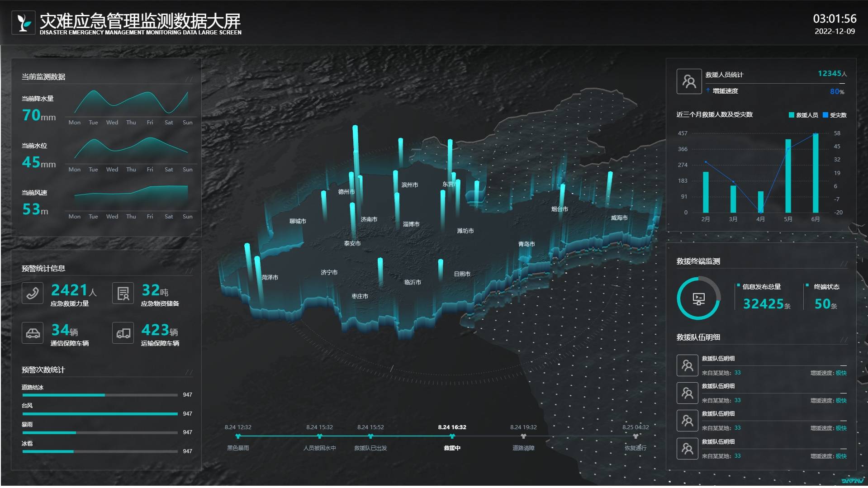Toggle the 救援人员 legend in bar chart
868x488 pixels.
click(803, 115)
